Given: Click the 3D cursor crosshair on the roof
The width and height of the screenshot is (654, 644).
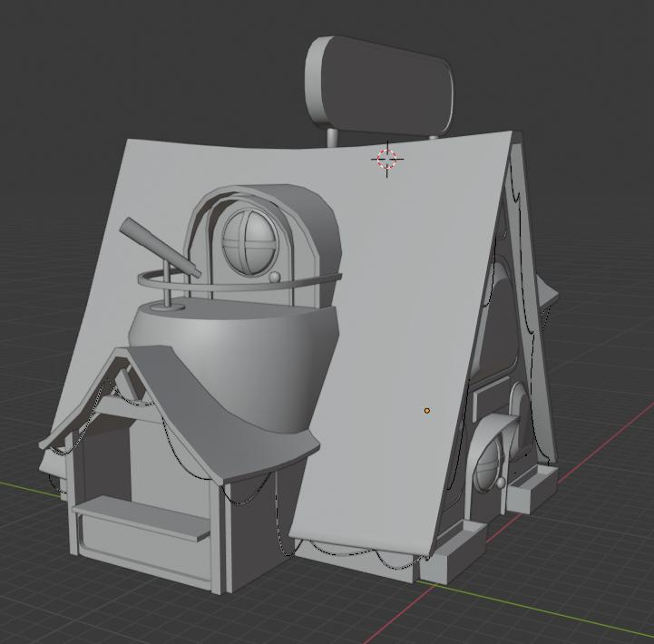Looking at the screenshot, I should pos(386,160).
